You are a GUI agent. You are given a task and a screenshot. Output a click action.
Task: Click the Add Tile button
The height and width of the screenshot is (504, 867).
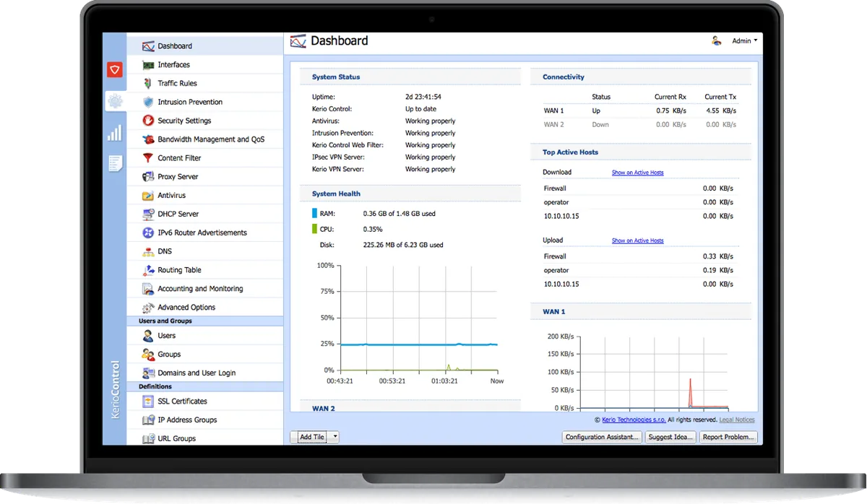(x=311, y=437)
